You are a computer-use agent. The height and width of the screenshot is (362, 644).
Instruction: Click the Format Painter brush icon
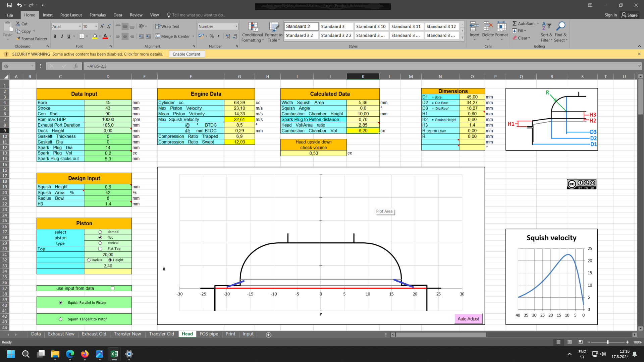point(18,39)
